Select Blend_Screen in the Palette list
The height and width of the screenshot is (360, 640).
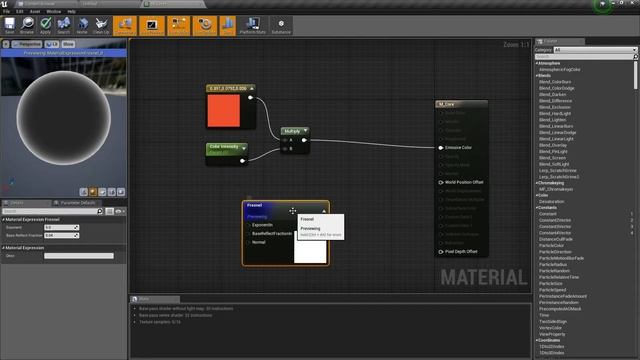coord(552,158)
